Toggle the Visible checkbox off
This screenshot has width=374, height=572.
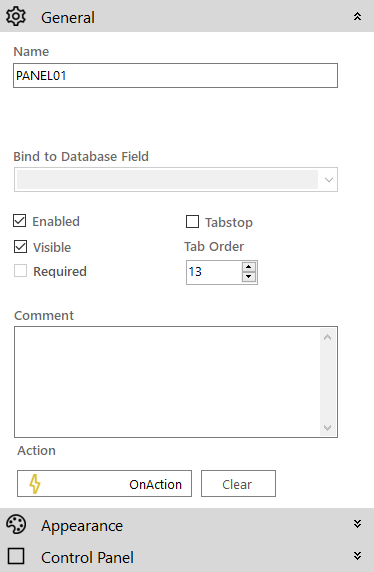[x=20, y=247]
